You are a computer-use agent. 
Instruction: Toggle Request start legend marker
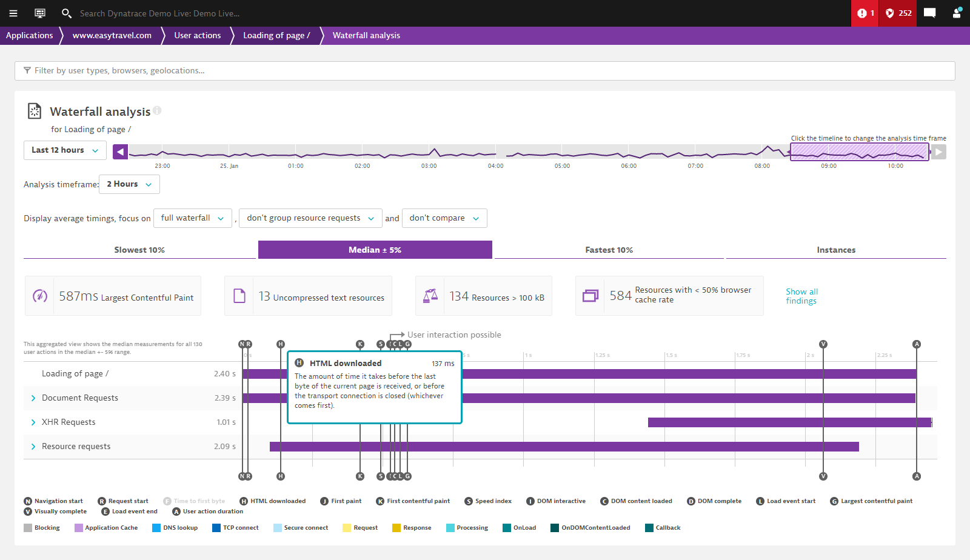point(123,501)
